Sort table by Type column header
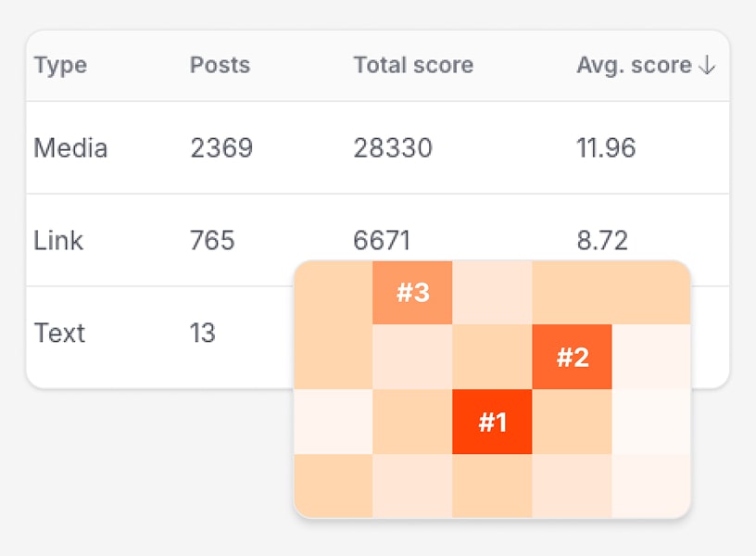The image size is (756, 556). [x=60, y=66]
